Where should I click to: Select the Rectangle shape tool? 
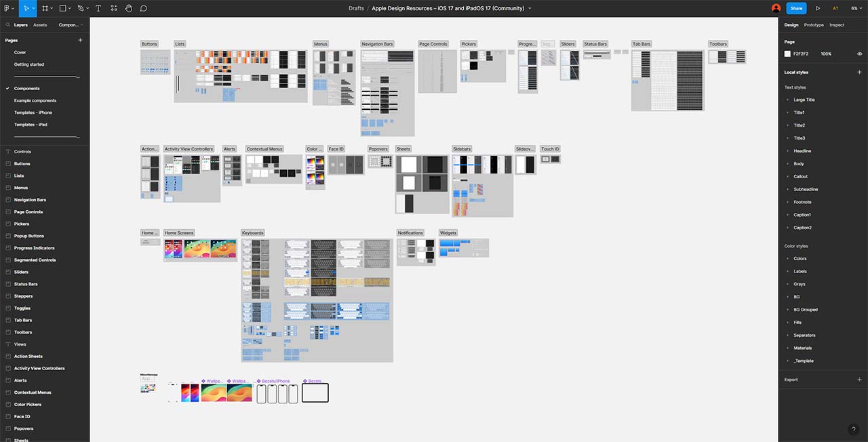62,8
